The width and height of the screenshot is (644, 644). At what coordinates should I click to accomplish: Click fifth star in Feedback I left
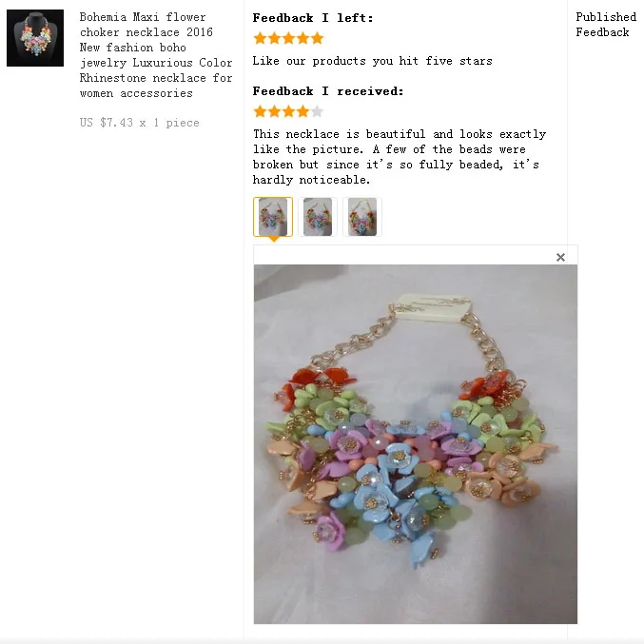pos(317,39)
